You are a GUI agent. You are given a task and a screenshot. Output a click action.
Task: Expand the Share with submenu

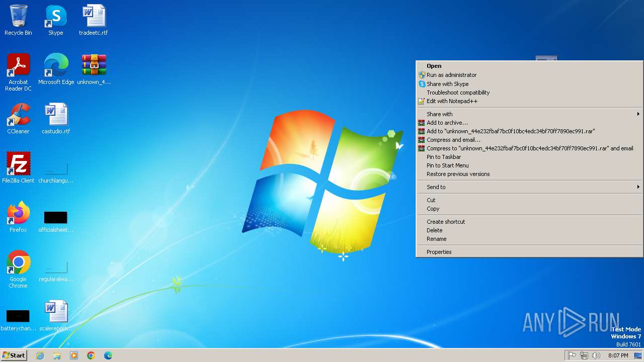click(x=529, y=114)
